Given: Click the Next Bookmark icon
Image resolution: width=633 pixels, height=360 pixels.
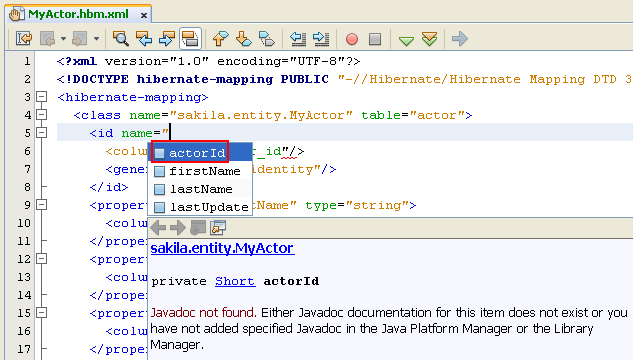Looking at the screenshot, I should (243, 39).
